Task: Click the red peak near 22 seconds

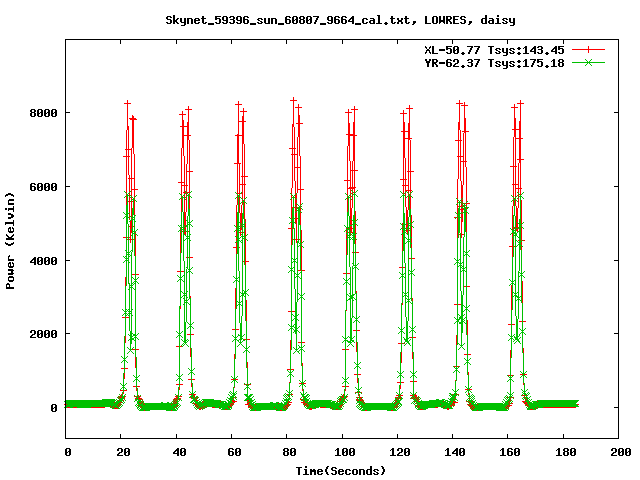Action: point(127,104)
